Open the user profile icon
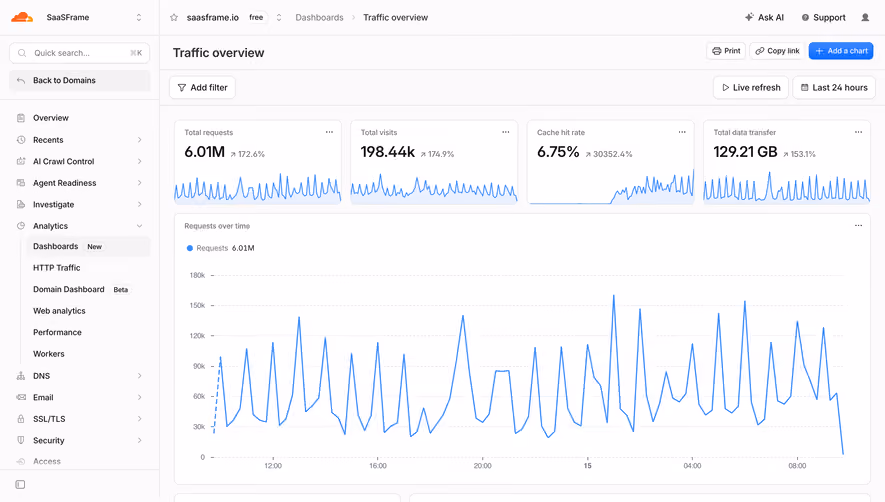Image resolution: width=885 pixels, height=502 pixels. point(865,18)
